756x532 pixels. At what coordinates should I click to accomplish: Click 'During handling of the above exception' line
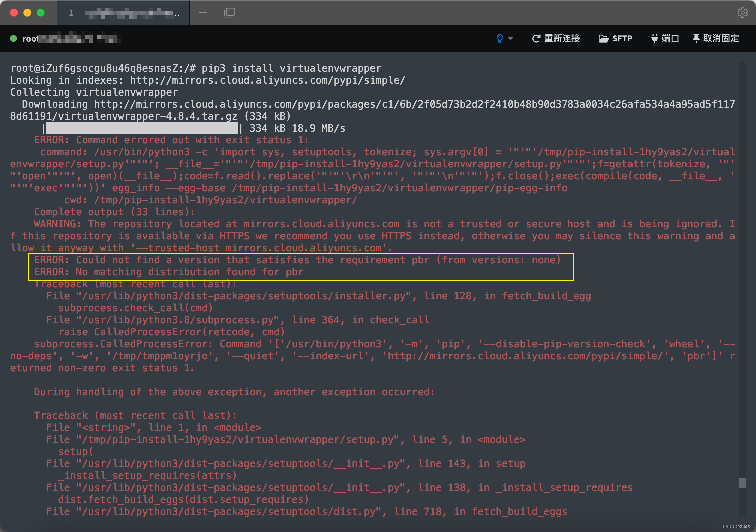click(234, 392)
